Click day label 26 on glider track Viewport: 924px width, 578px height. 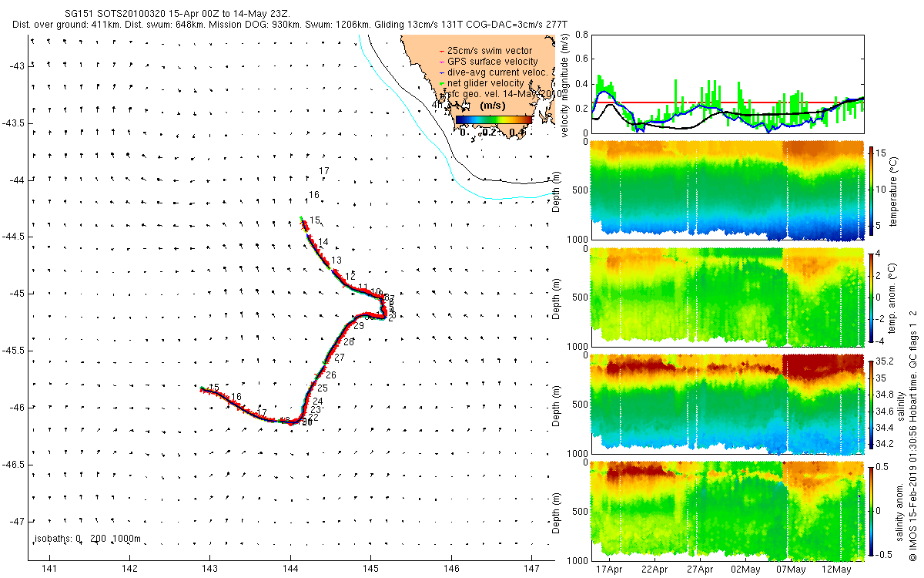[x=331, y=375]
